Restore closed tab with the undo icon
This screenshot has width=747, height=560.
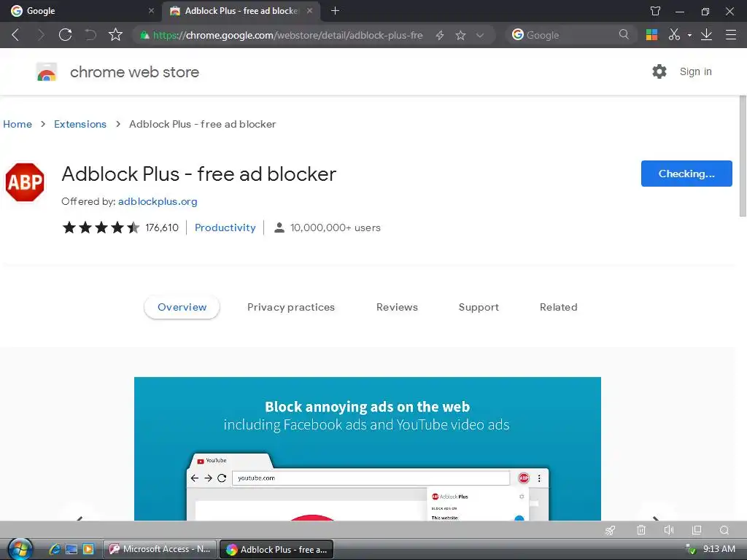click(90, 35)
